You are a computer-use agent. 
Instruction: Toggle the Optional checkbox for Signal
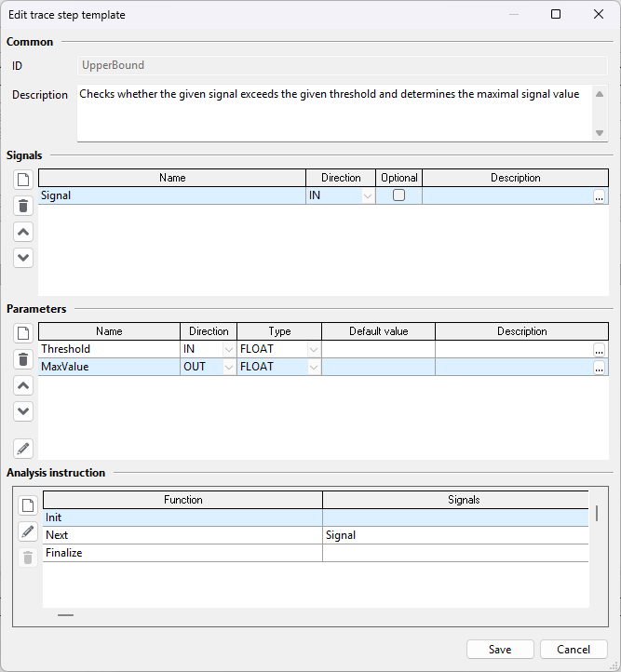(399, 195)
